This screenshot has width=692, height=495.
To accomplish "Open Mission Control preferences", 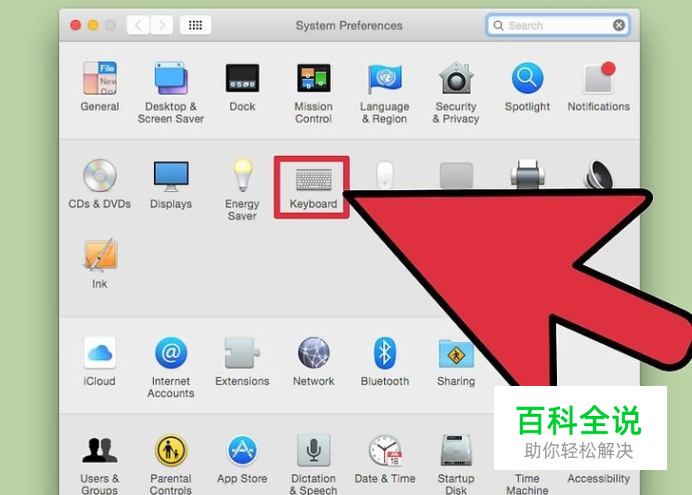I will (313, 93).
